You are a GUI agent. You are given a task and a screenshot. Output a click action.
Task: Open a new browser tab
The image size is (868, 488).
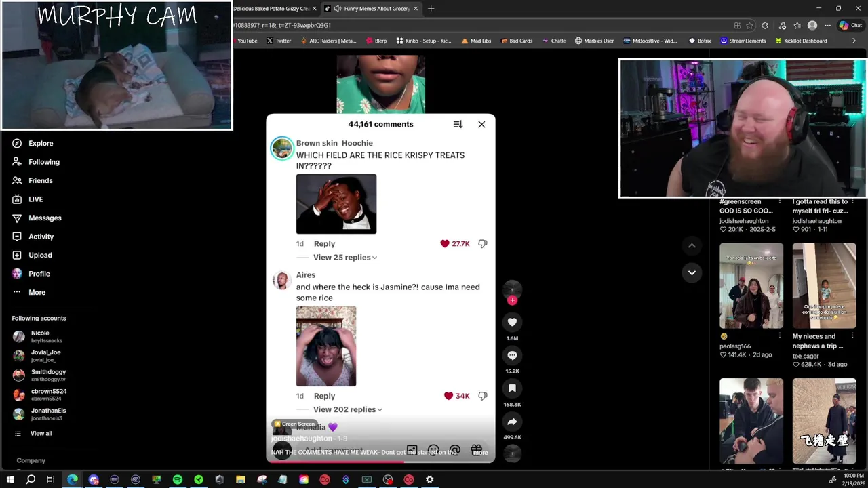[431, 9]
